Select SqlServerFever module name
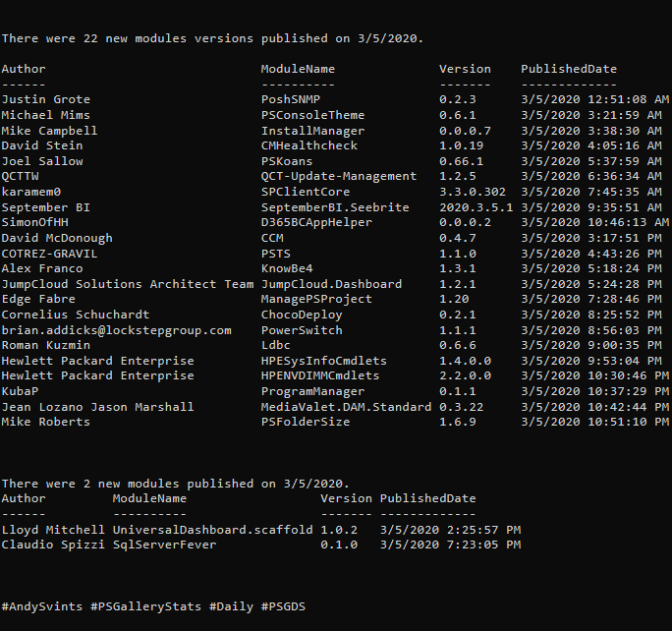 coord(165,545)
